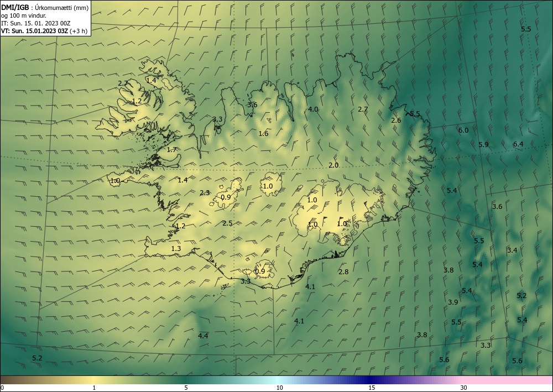Click the 1.7 value on the map

point(172,150)
